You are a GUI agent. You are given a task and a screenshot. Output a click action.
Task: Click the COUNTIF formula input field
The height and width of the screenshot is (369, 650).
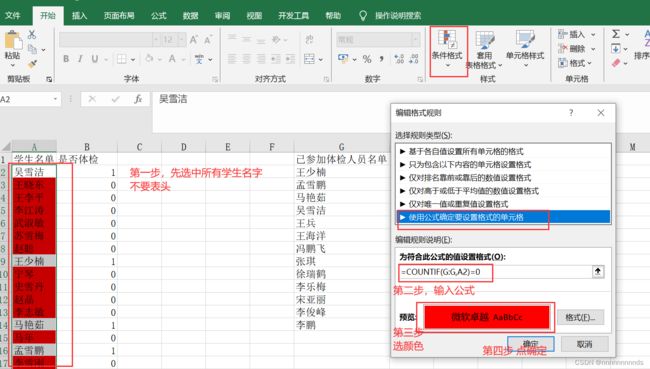coord(496,272)
